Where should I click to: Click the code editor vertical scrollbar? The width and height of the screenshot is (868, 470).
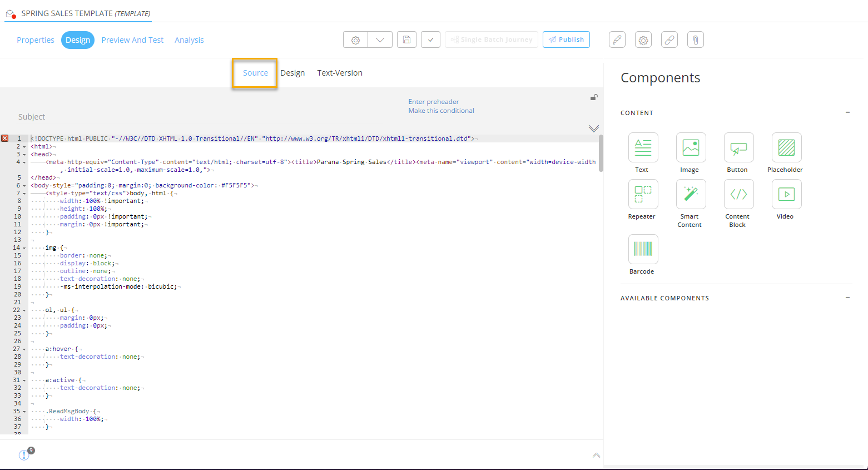point(601,154)
